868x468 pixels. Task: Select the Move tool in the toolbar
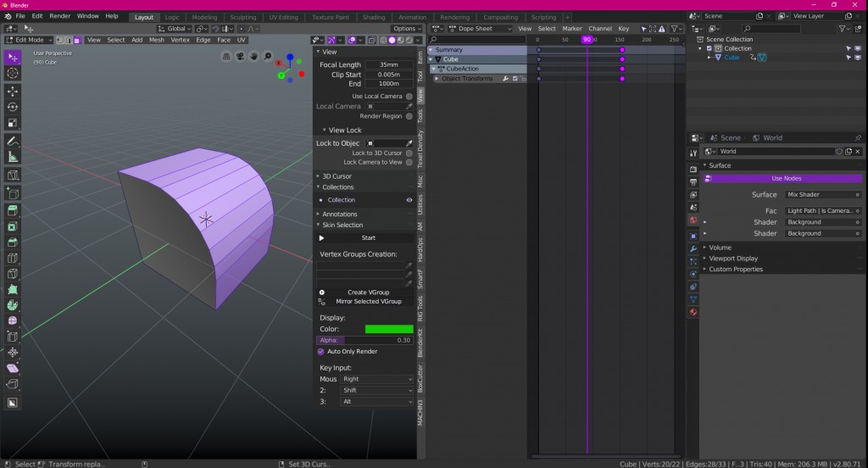13,91
